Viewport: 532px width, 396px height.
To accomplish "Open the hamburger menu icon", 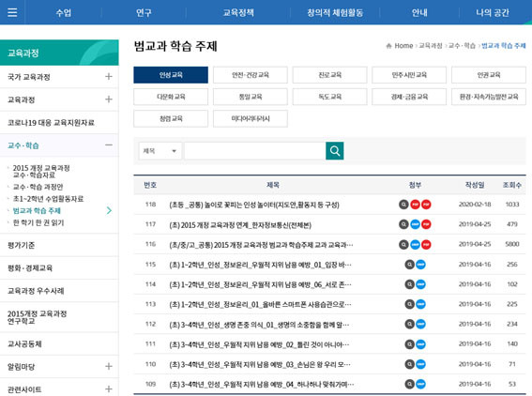I will coord(12,12).
